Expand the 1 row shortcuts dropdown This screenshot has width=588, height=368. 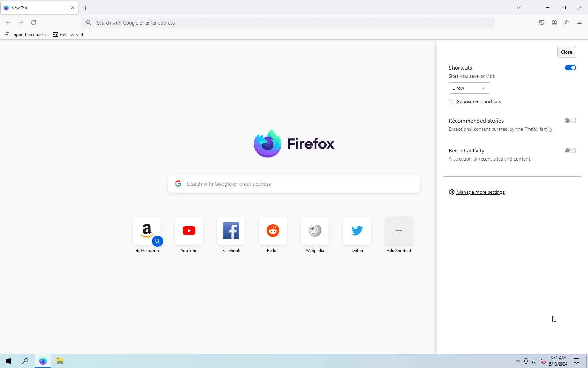[x=469, y=88]
